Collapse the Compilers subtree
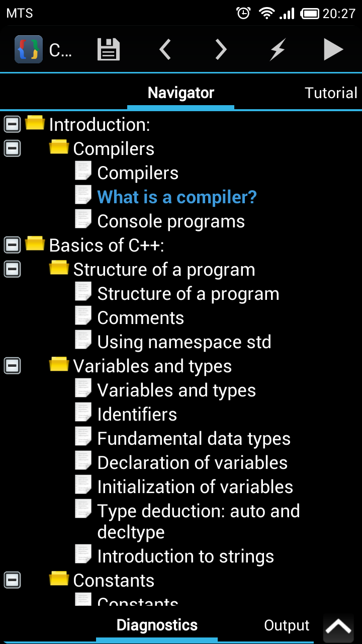Viewport: 362px width, 644px height. (12, 148)
